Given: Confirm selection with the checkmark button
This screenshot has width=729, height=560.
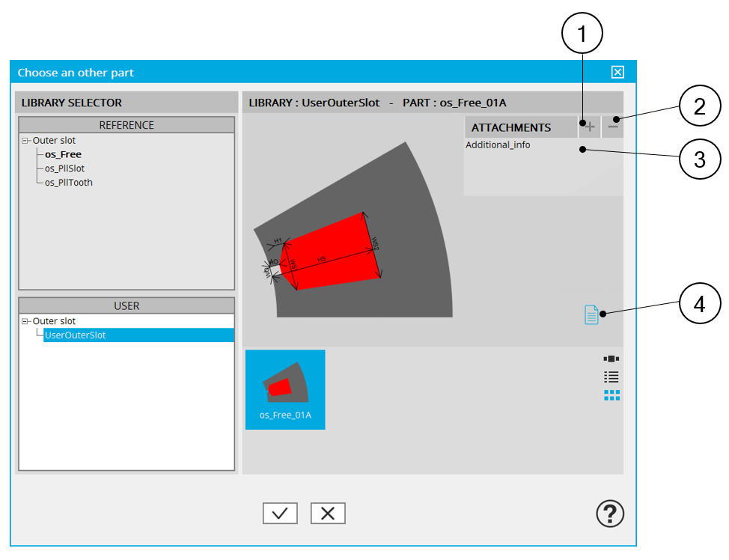Looking at the screenshot, I should (x=280, y=514).
